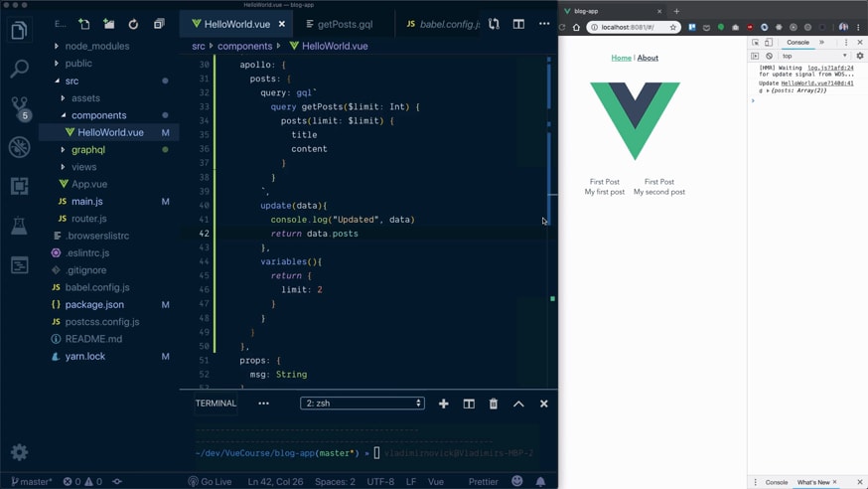
Task: Select the Console tab in DevTools
Action: 797,42
